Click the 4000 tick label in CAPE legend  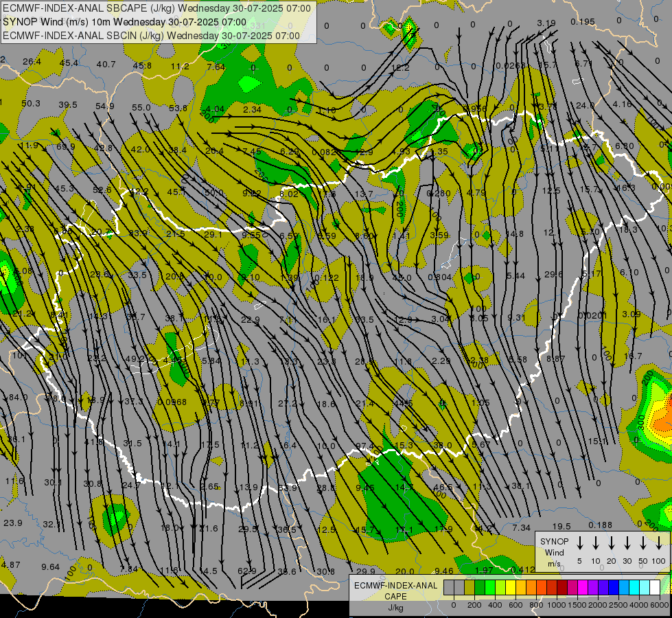(x=639, y=605)
